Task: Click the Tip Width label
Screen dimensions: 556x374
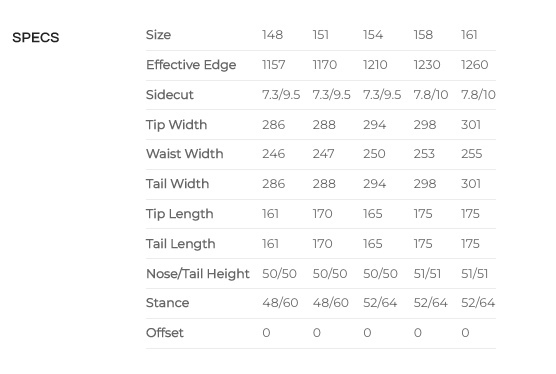Action: [176, 125]
